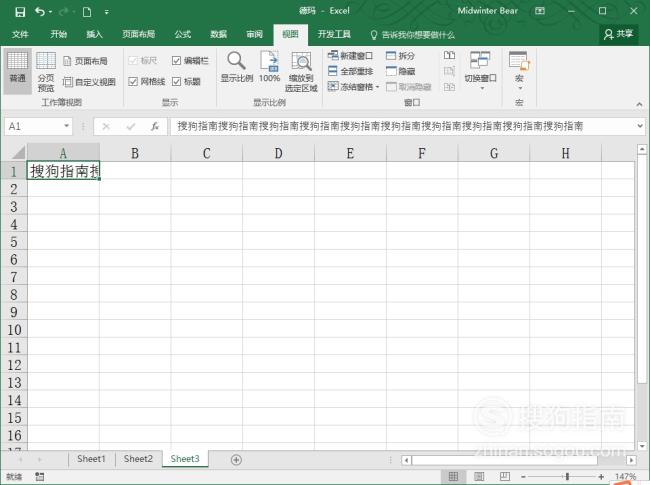The height and width of the screenshot is (485, 650).
Task: Expand the formula bar with chevron
Action: pyautogui.click(x=640, y=126)
